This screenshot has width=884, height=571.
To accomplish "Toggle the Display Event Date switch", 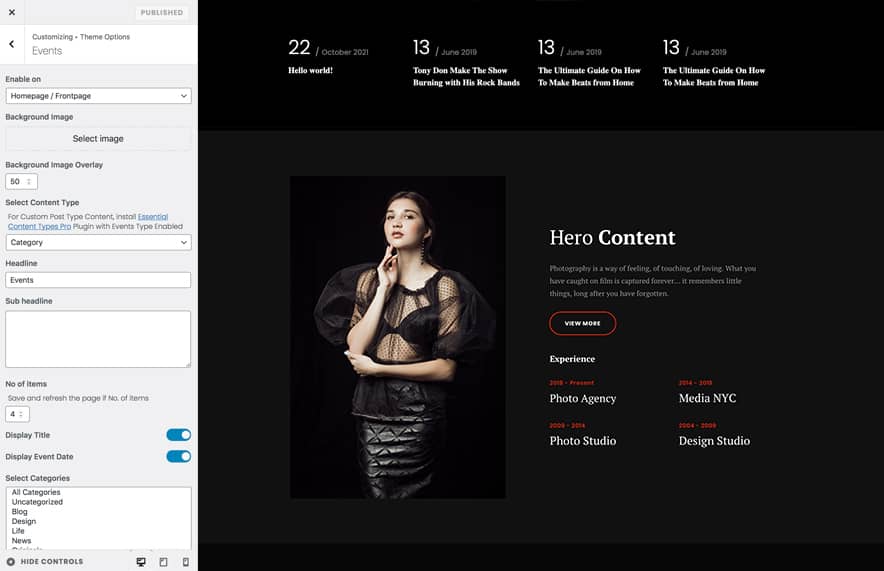I will [x=179, y=457].
